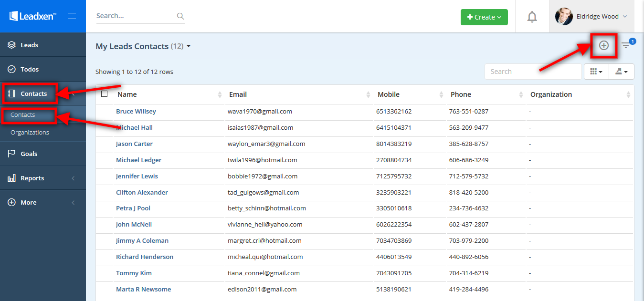This screenshot has height=301, width=644.
Task: Click the Leadxen logo
Action: (33, 16)
